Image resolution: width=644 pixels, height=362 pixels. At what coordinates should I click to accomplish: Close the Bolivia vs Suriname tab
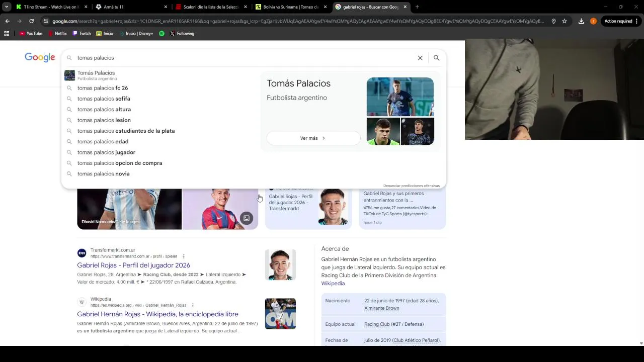point(326,7)
